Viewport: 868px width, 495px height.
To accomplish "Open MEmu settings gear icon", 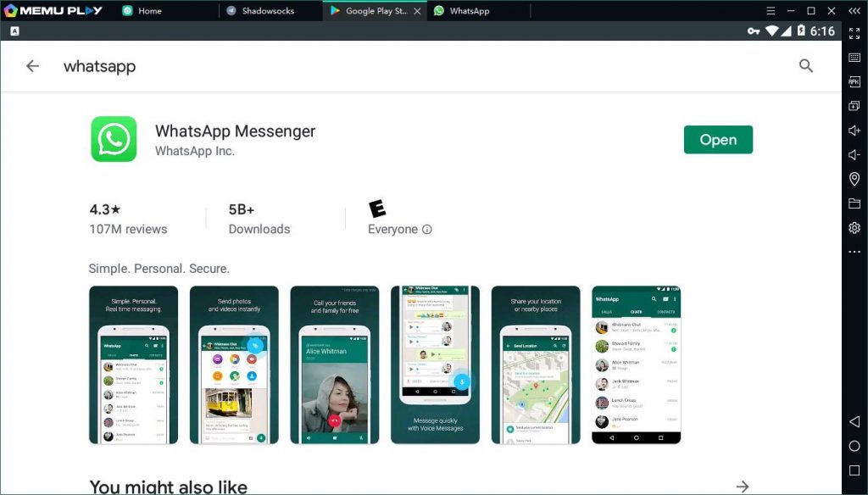I will pyautogui.click(x=854, y=227).
